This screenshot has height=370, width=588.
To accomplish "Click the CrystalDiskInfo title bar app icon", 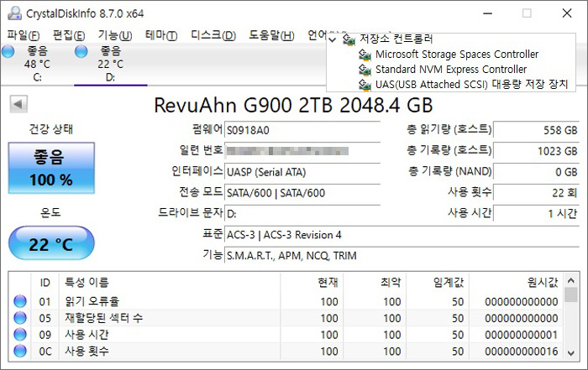I will (x=14, y=13).
